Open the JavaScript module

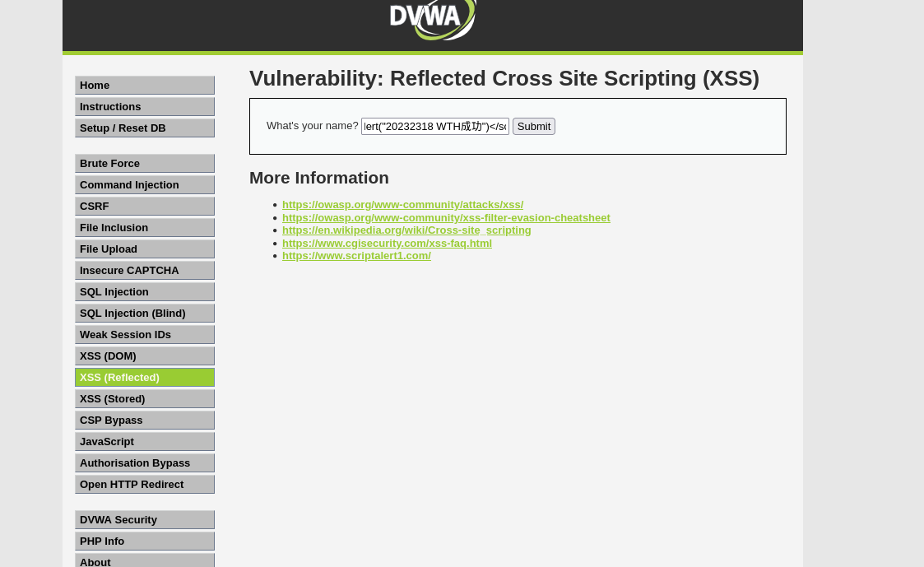[144, 441]
